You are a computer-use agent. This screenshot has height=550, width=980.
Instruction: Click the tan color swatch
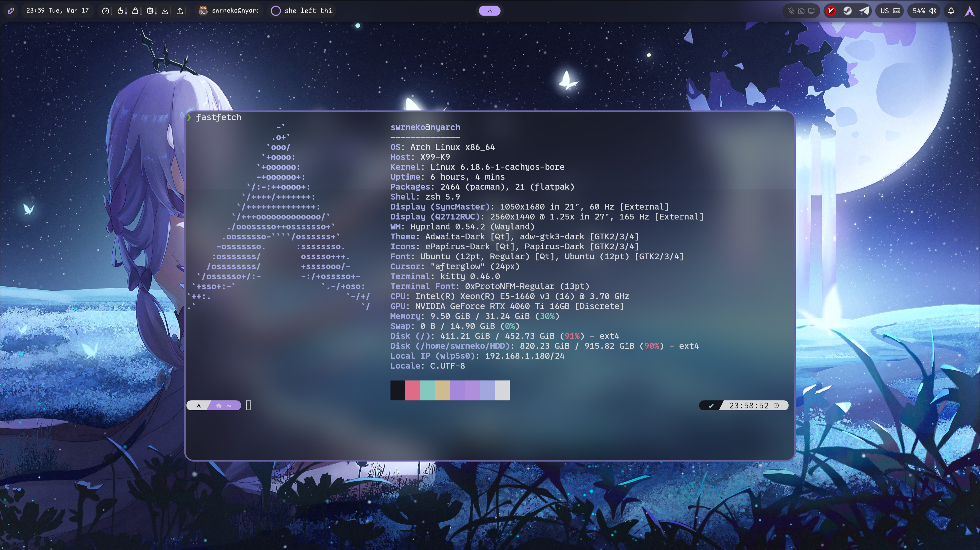point(443,390)
